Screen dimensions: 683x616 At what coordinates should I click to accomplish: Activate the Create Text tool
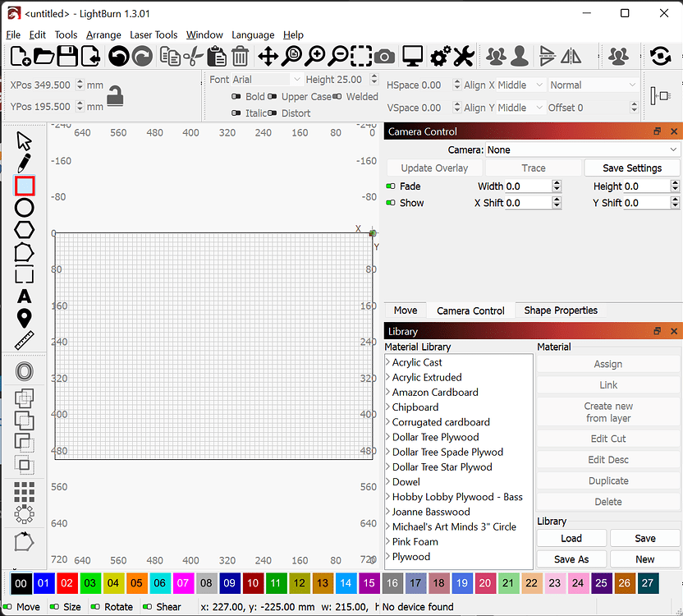click(x=25, y=297)
